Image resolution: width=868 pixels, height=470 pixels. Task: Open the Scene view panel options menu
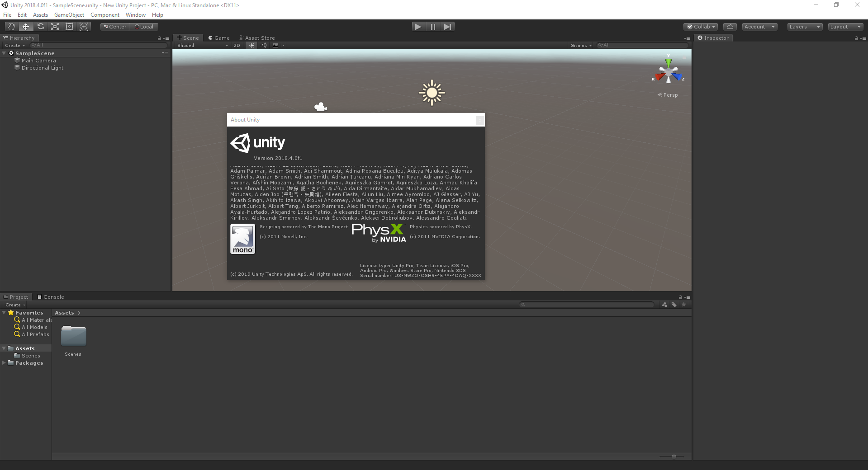point(687,38)
